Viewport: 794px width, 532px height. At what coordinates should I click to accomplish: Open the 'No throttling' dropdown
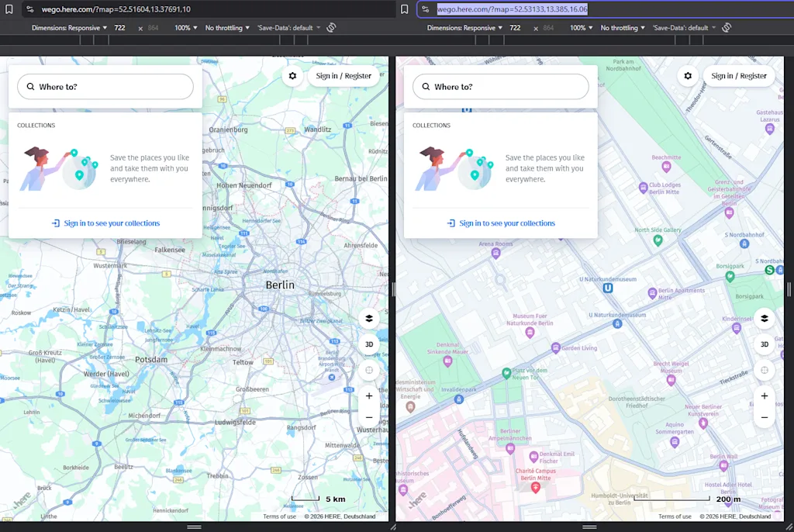[x=227, y=26]
